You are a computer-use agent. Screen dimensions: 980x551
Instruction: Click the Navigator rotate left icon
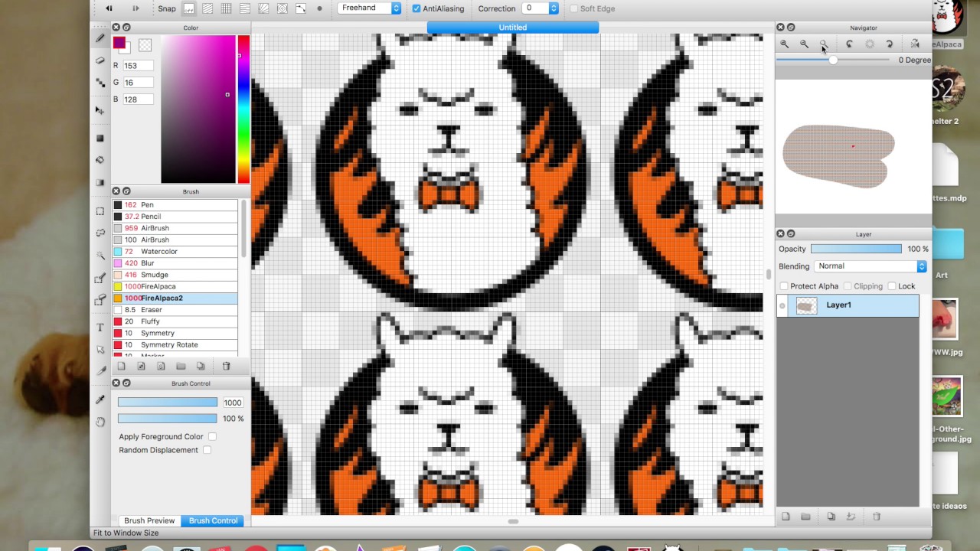coord(849,44)
